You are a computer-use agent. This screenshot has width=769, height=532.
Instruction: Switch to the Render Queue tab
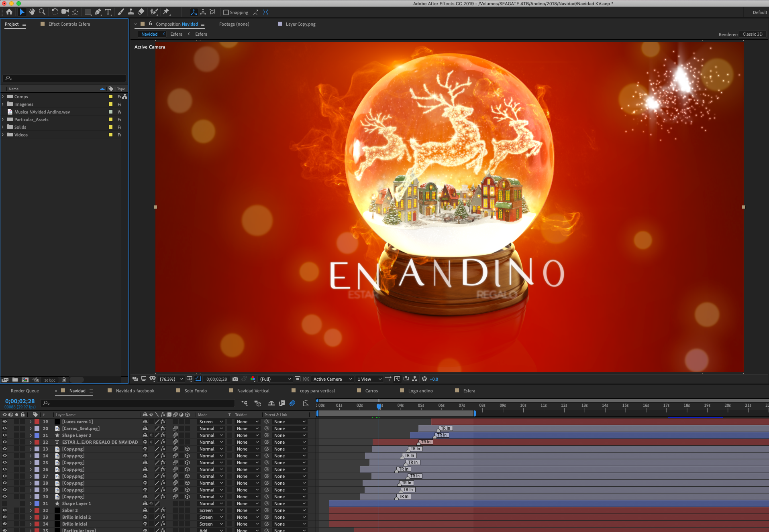(25, 391)
